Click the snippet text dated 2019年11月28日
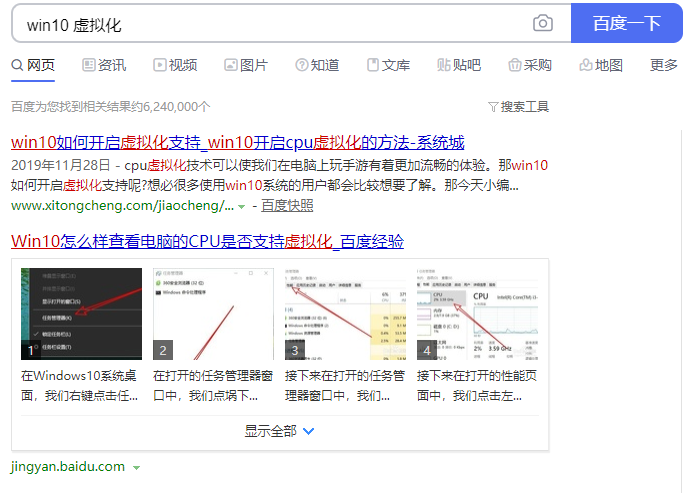This screenshot has width=686, height=493. pyautogui.click(x=279, y=175)
